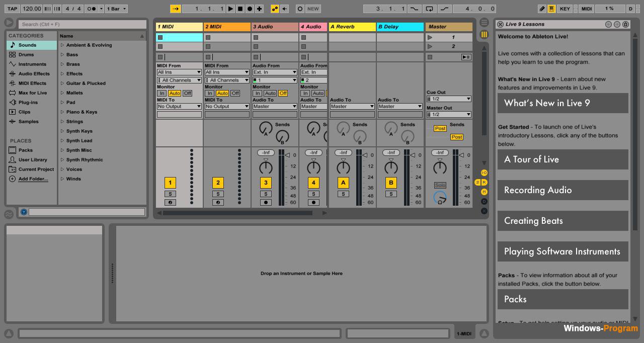Toggle the Computer MIDI Keyboard icon

click(x=551, y=9)
